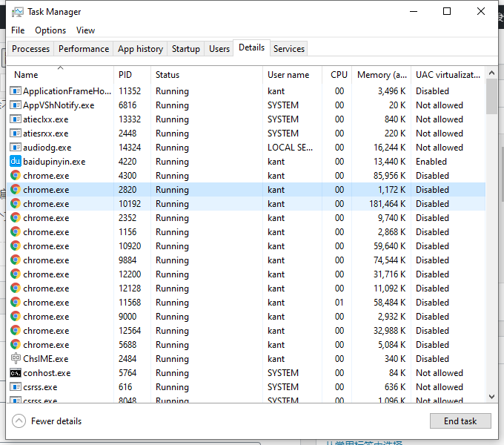
Task: Click Chrome icon for PID 10920
Action: click(16, 245)
